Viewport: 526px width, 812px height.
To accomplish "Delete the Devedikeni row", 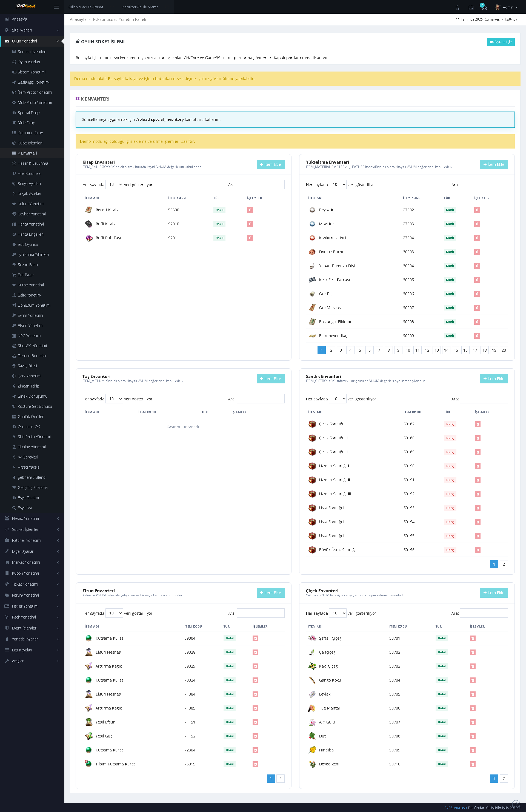I will point(473,764).
